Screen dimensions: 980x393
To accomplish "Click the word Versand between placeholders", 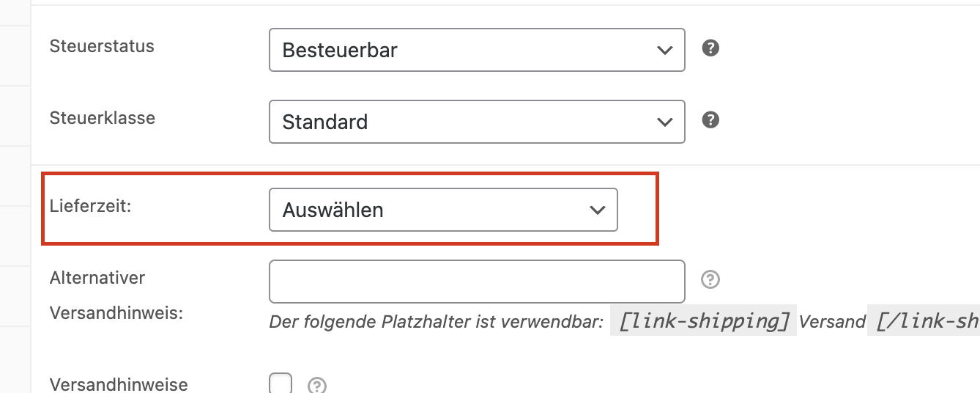I will (x=832, y=322).
